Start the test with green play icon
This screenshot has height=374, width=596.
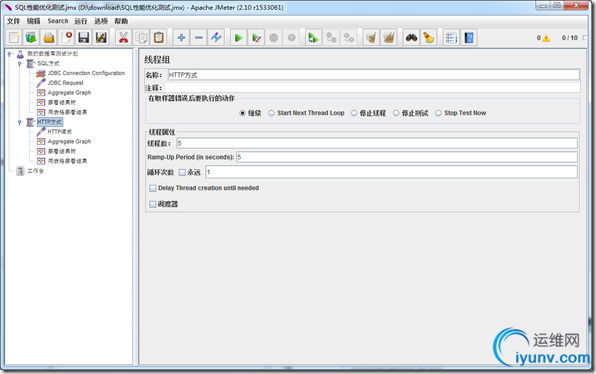(239, 38)
